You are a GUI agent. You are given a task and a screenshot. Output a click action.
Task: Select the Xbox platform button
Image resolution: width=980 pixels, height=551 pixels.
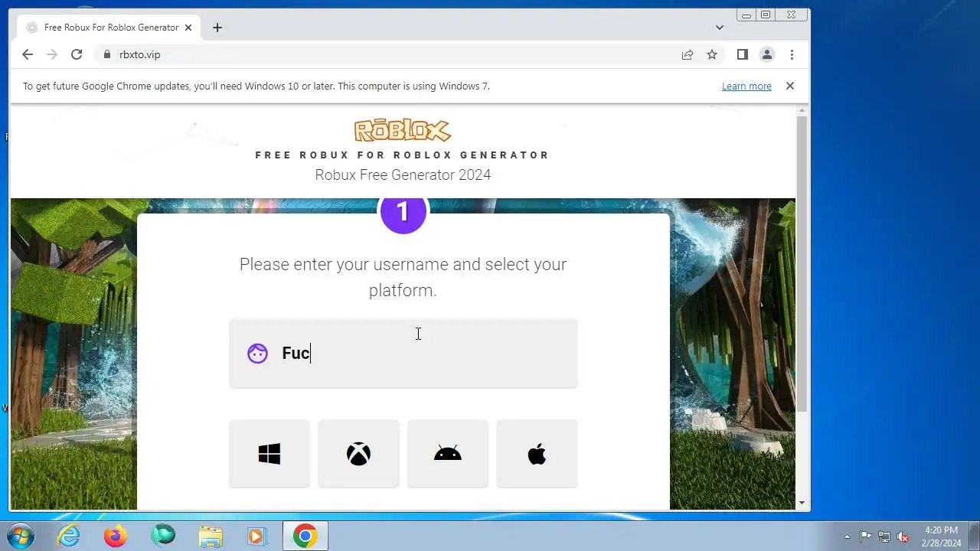(358, 454)
